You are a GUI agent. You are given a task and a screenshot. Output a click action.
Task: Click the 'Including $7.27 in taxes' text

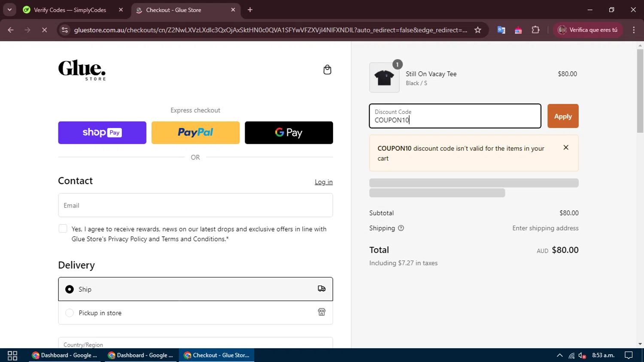404,263
